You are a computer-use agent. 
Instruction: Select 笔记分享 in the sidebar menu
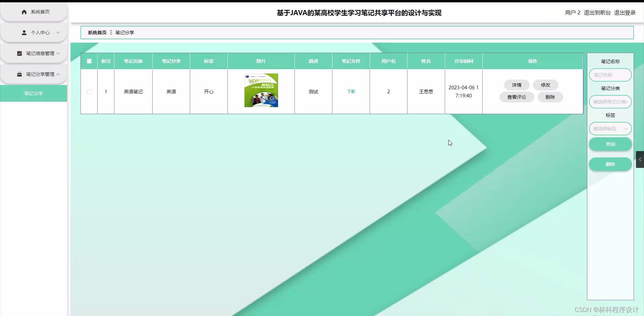tap(33, 93)
